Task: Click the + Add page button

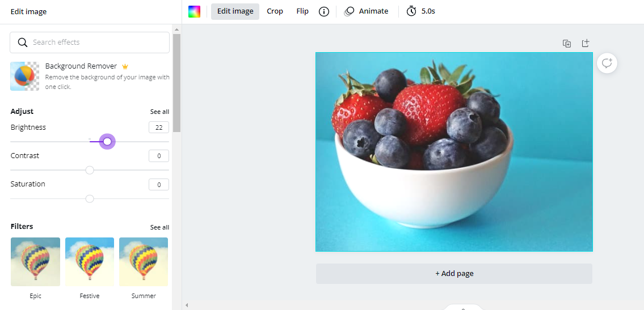Action: pos(454,274)
